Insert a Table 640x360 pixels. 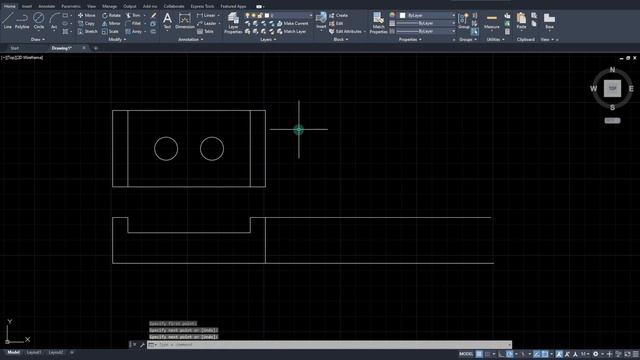[x=205, y=31]
